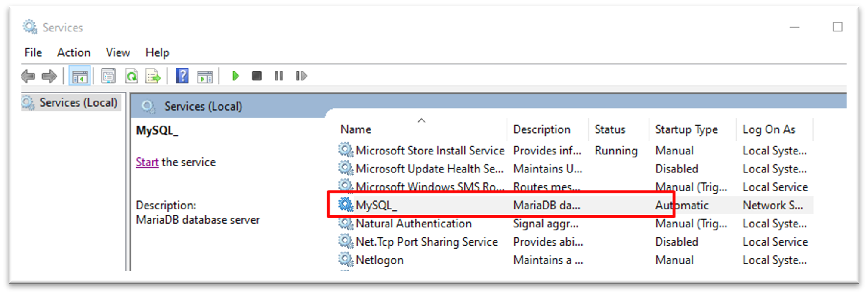Sort by the Name column header
This screenshot has height=295, width=868.
pos(355,129)
